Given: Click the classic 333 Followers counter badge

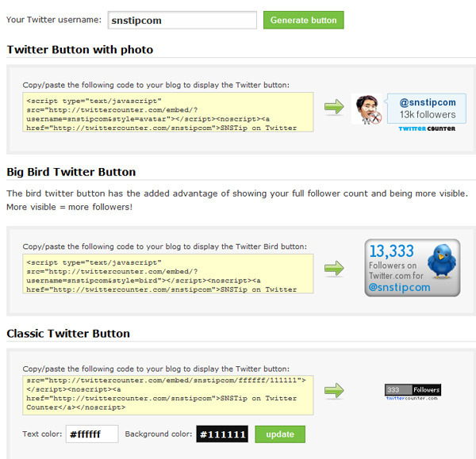Looking at the screenshot, I should 413,390.
